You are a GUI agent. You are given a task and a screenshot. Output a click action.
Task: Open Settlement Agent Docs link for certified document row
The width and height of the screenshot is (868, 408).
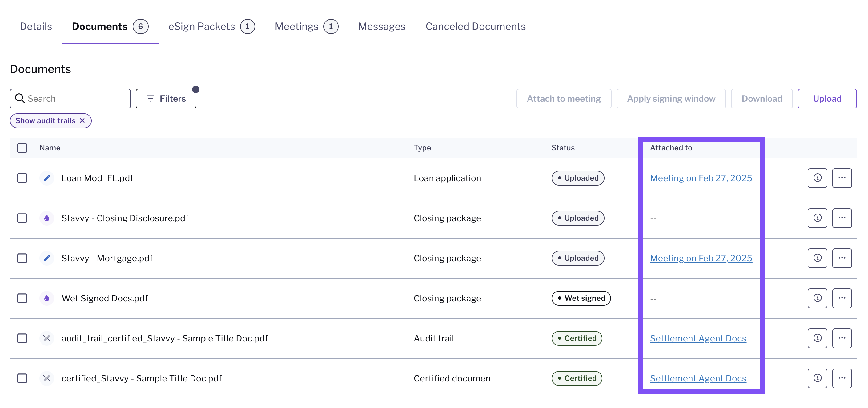698,378
